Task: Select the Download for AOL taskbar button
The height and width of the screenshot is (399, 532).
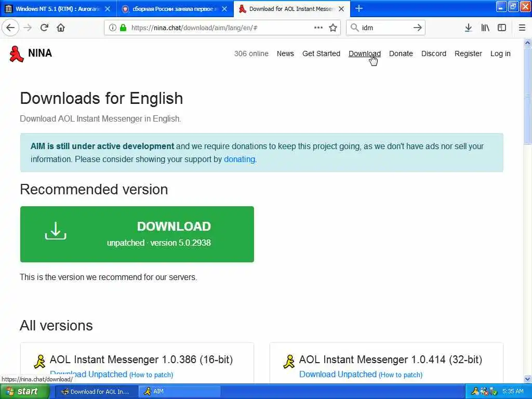Action: click(x=96, y=392)
